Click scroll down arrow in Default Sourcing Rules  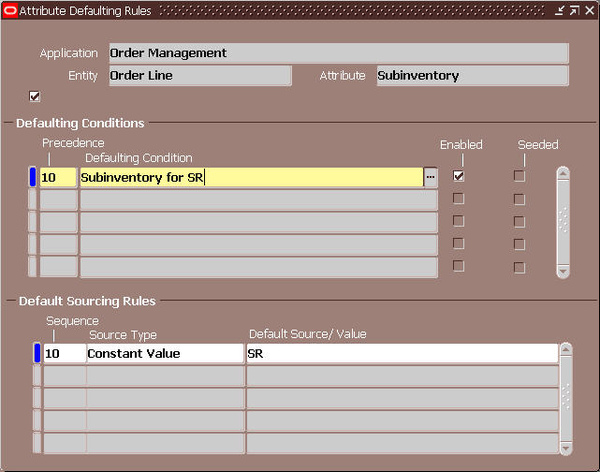pos(566,448)
